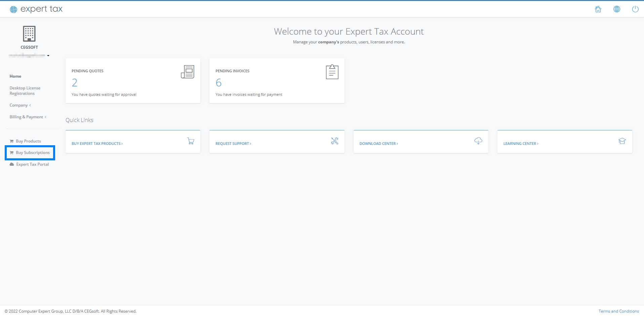Click the pending invoices count 6
644x316 pixels.
point(218,83)
